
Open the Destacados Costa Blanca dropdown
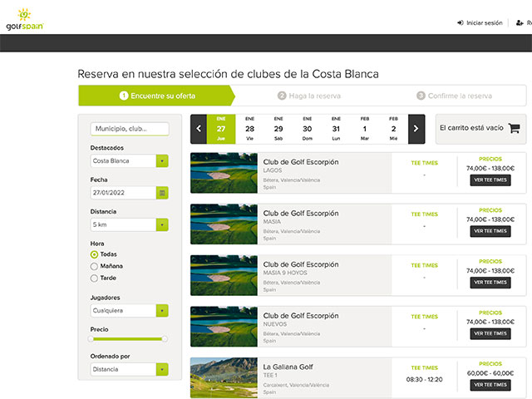[x=130, y=160]
